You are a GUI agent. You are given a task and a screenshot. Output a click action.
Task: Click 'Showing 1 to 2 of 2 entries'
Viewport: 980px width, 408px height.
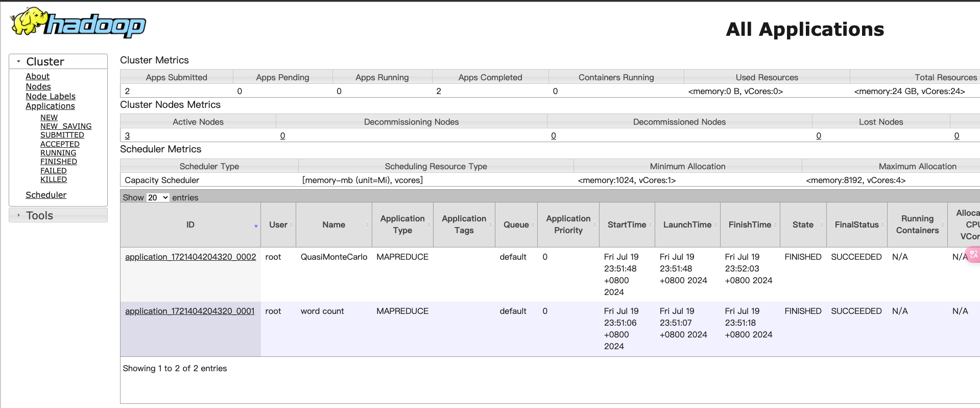[x=175, y=368]
